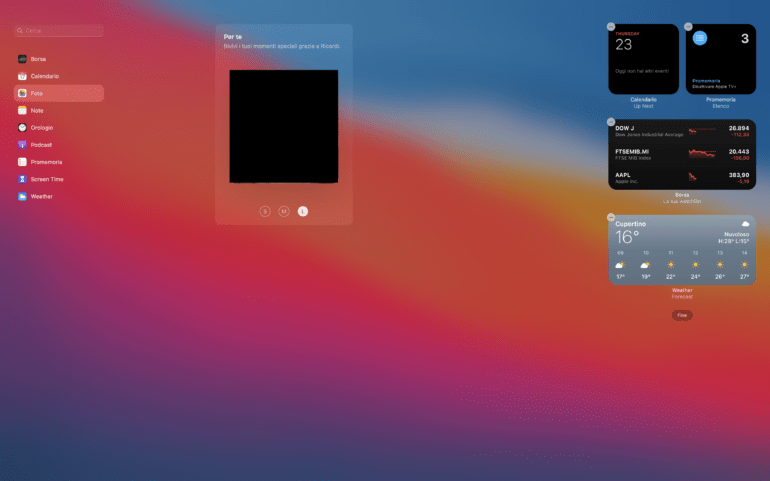This screenshot has width=770, height=481.
Task: Click the Foto app icon in sidebar
Action: pyautogui.click(x=22, y=93)
